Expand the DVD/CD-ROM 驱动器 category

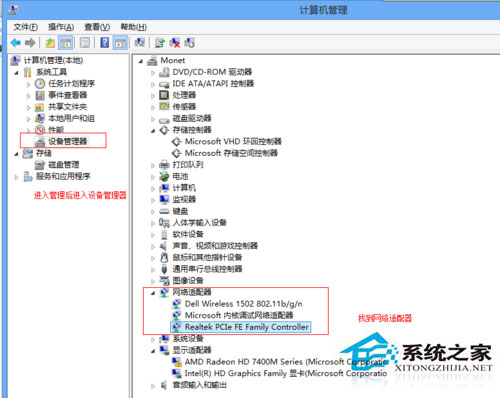tap(153, 73)
